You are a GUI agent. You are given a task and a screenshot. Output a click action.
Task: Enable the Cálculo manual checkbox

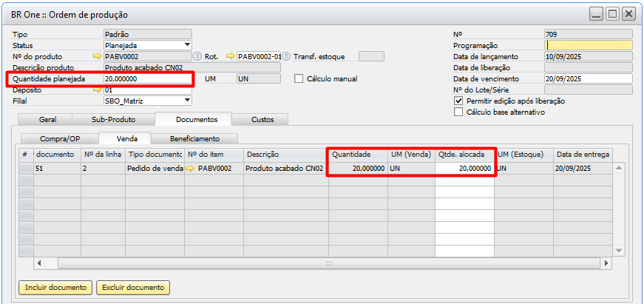(299, 78)
